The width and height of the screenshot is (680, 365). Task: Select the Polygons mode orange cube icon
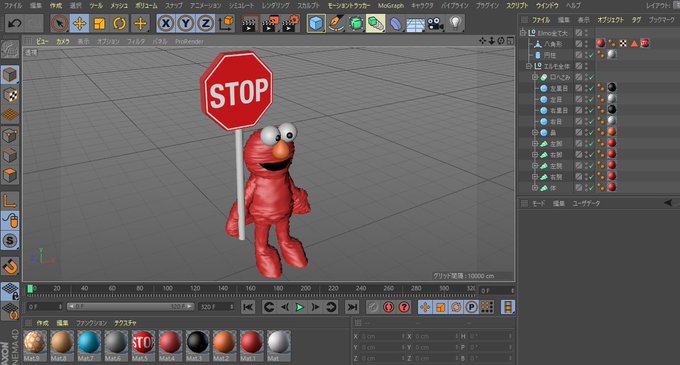pyautogui.click(x=10, y=176)
